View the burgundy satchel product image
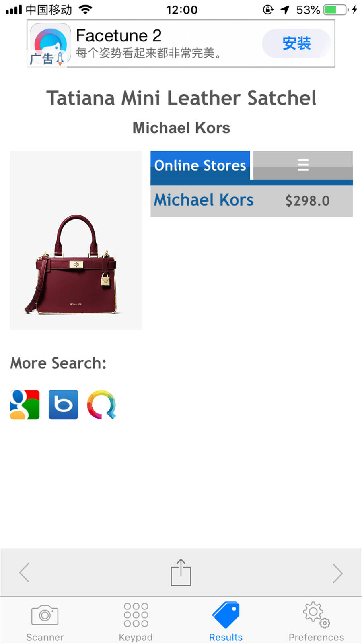Viewport: 362px width, 644px height. tap(76, 240)
